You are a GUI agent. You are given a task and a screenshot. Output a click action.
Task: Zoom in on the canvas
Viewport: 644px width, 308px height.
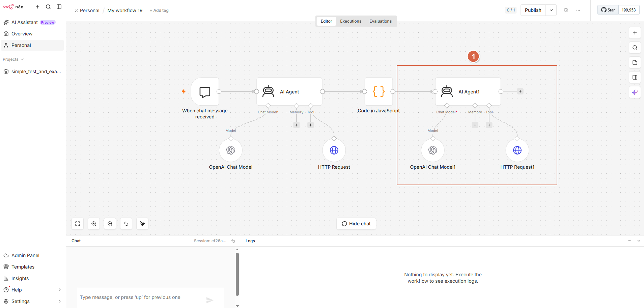[x=94, y=224]
